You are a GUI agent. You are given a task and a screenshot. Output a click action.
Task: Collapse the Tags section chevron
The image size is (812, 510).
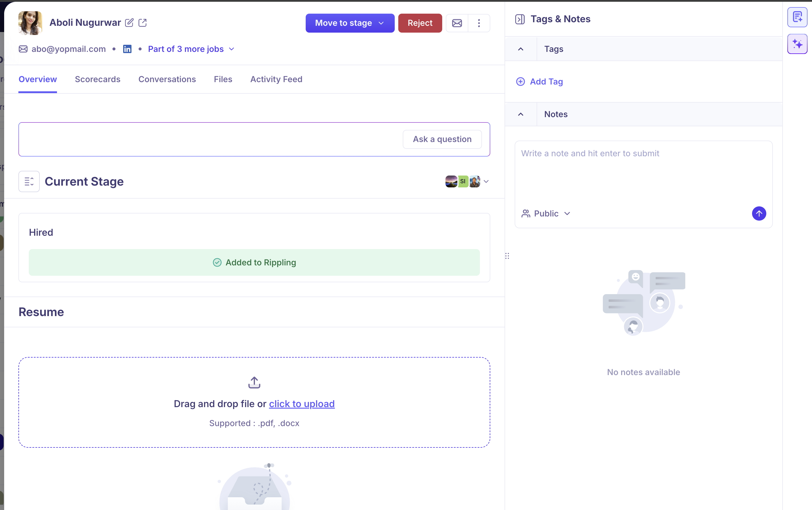[x=521, y=49]
